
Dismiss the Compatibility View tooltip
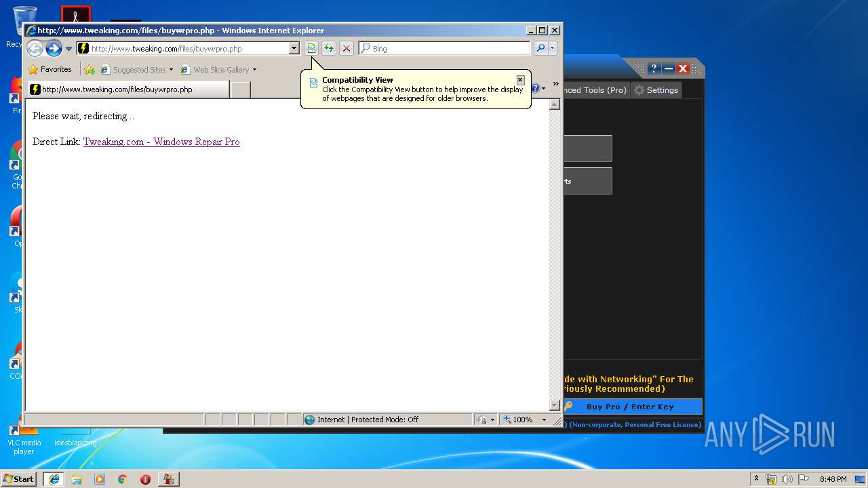tap(520, 80)
